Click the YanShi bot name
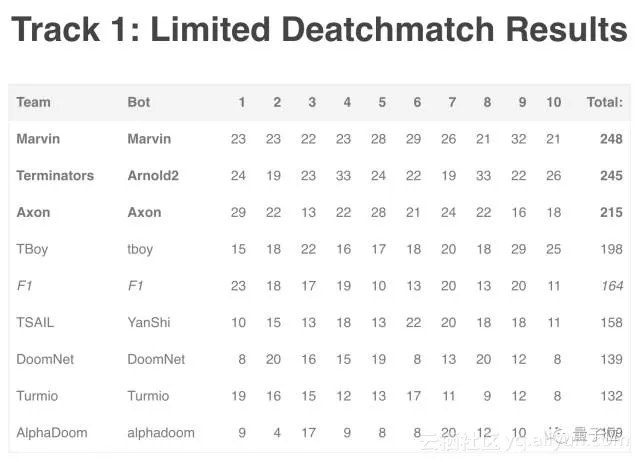The image size is (640, 462). (151, 322)
